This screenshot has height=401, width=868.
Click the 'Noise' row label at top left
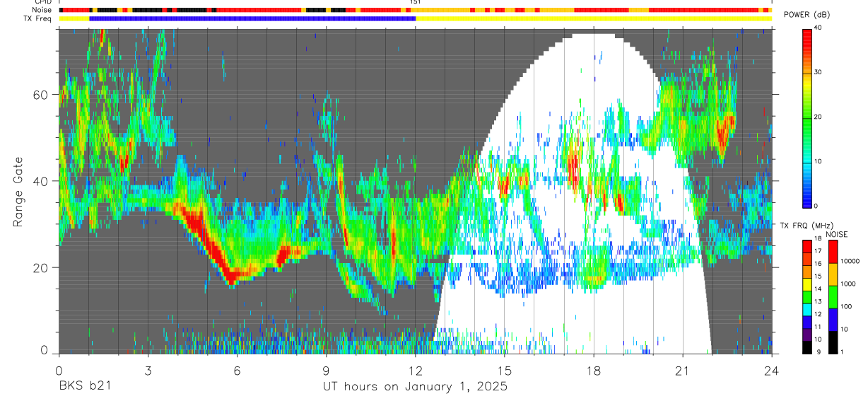pos(43,11)
